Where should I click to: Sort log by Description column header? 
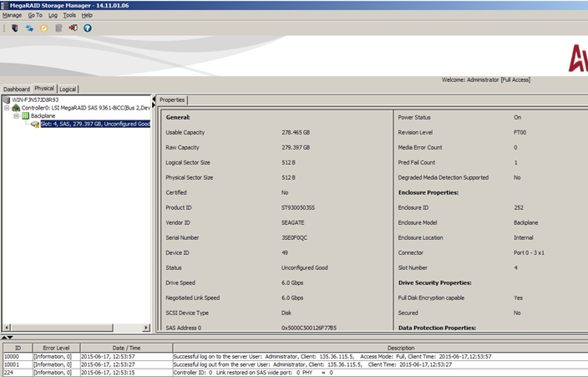click(380, 348)
